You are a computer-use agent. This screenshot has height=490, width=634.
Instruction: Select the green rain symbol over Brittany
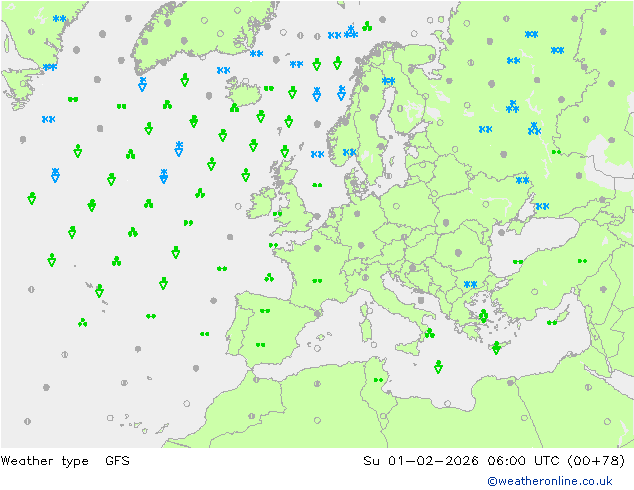[x=273, y=245]
